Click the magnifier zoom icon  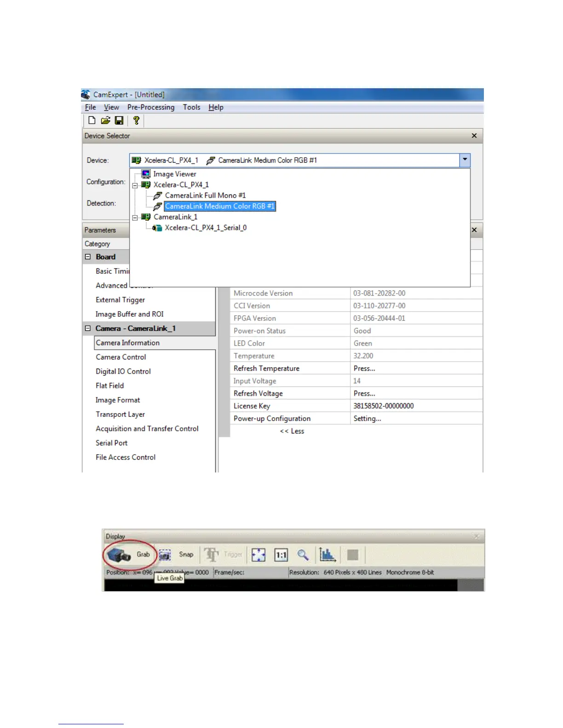click(303, 555)
